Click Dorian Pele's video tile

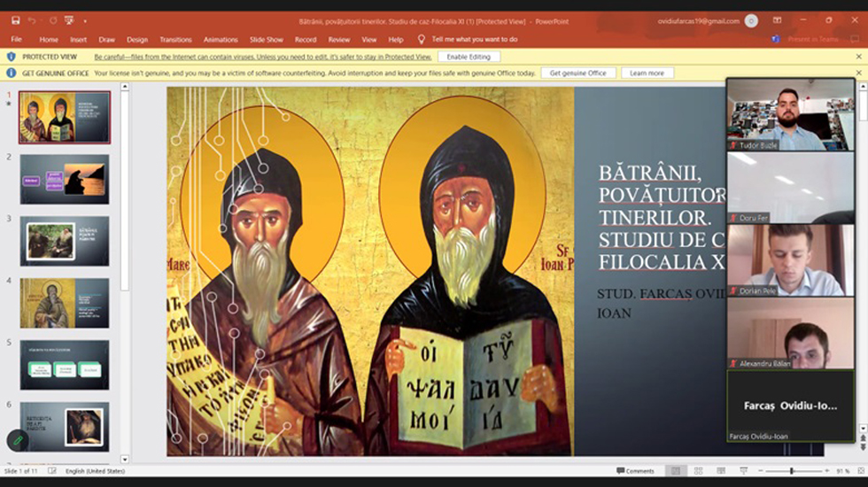click(790, 260)
